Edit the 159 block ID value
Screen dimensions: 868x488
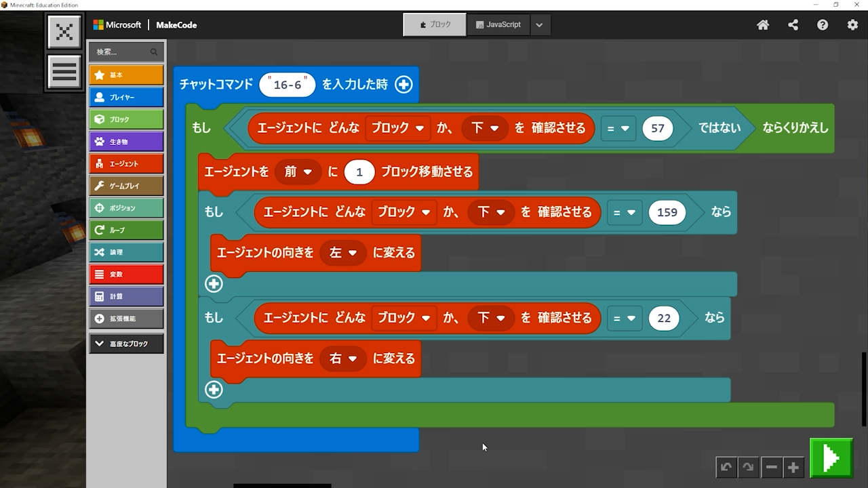[667, 212]
